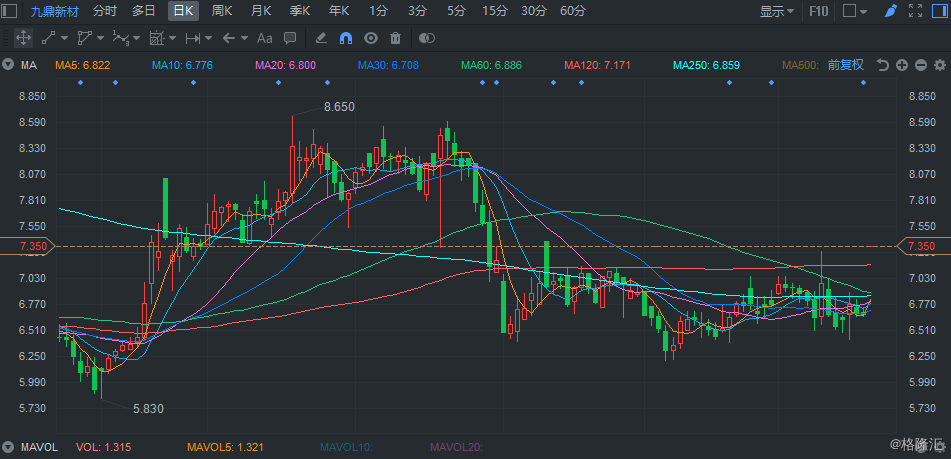Open F10 company info
The width and height of the screenshot is (951, 459).
click(818, 12)
